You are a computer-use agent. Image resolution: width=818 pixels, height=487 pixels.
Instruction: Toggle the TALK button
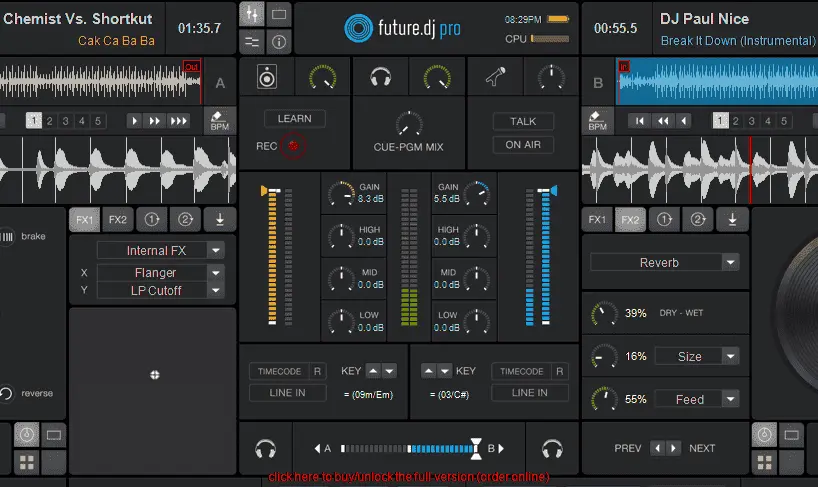[x=523, y=121]
